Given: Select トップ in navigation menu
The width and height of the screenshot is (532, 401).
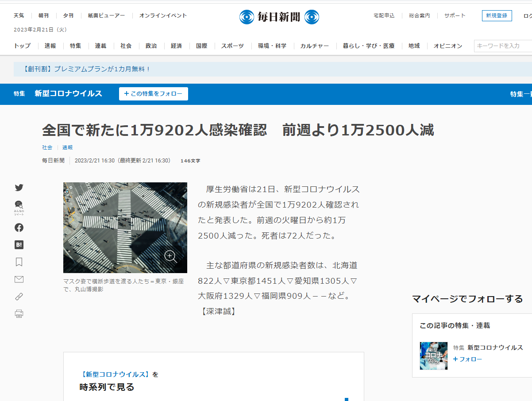Looking at the screenshot, I should point(22,46).
